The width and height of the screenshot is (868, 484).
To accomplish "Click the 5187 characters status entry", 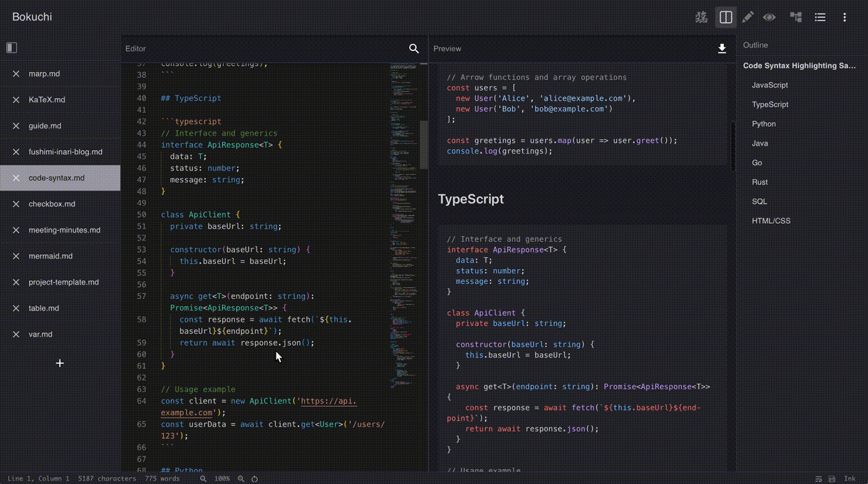I will click(107, 478).
